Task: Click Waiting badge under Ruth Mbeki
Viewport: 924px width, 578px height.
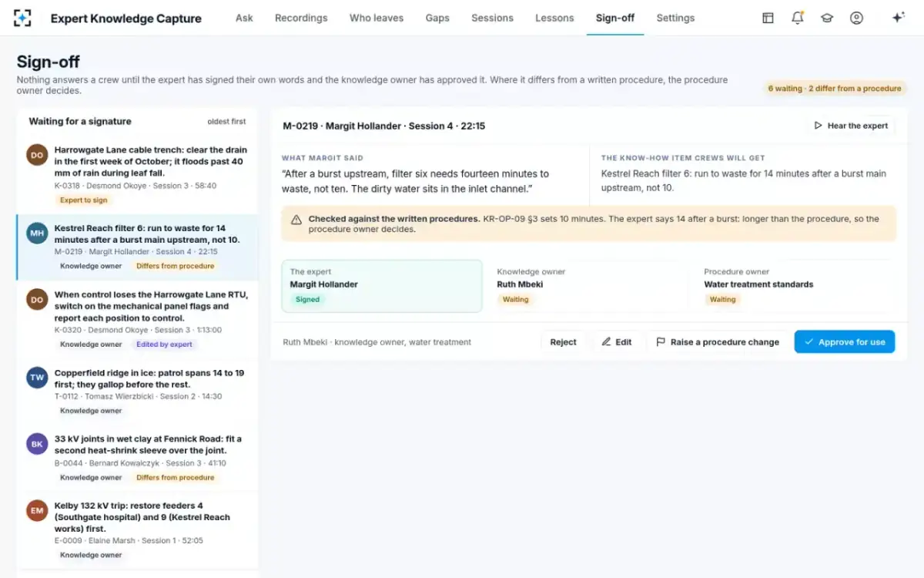Action: (x=516, y=300)
